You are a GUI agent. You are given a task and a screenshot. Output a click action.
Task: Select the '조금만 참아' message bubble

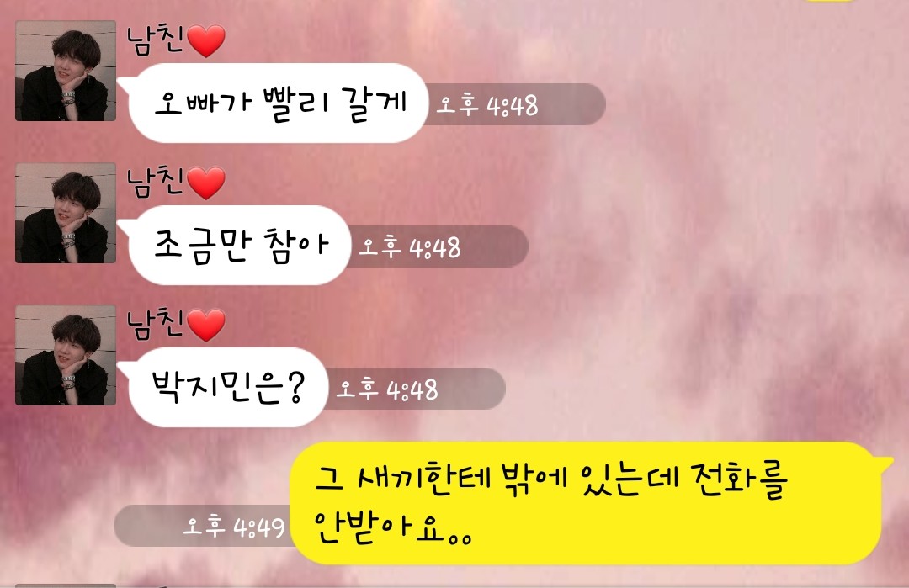click(x=239, y=245)
